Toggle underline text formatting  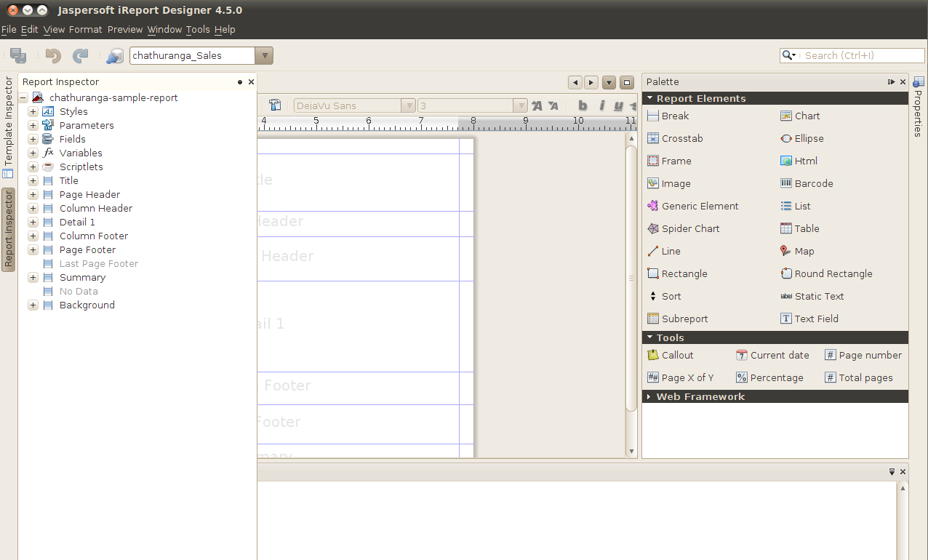[619, 105]
